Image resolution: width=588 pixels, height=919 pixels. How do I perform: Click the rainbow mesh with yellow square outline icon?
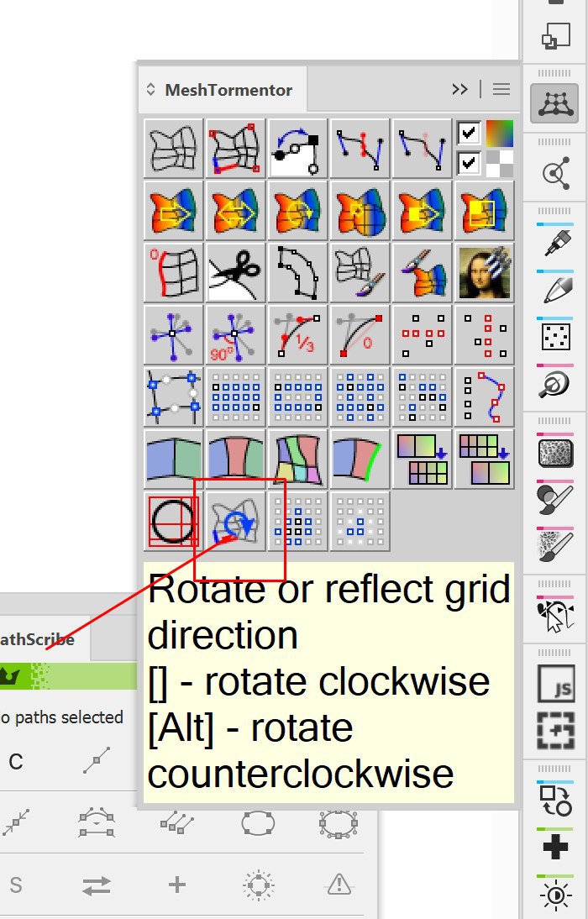(484, 210)
